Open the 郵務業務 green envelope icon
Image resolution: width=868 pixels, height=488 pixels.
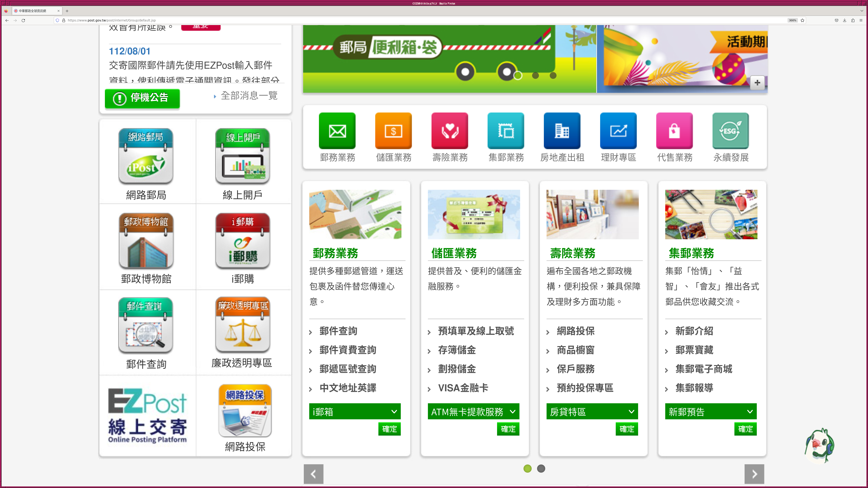[337, 131]
